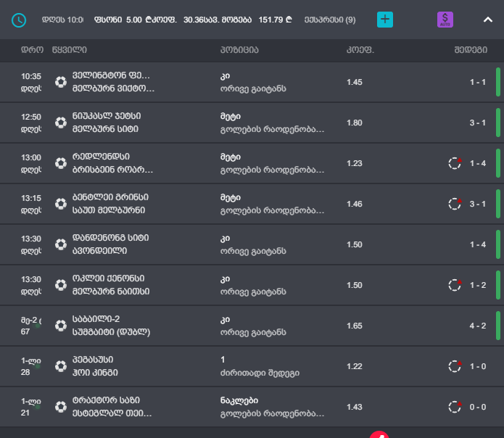Click live tracker icon beside score 1 - 0
The width and height of the screenshot is (504, 438).
coord(455,366)
